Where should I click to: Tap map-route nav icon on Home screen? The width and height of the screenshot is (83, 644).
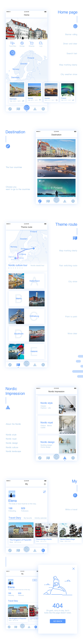18,109
